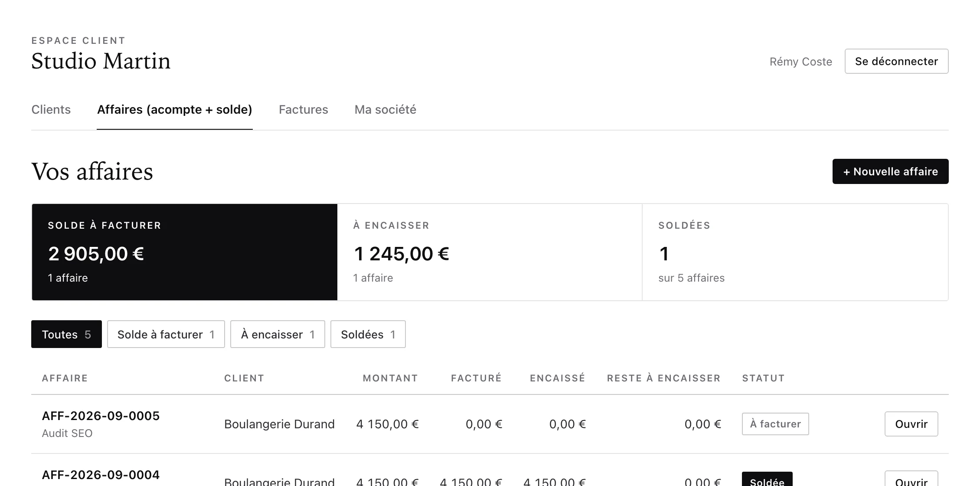Click the Studio Martin title
Image resolution: width=980 pixels, height=486 pixels.
(101, 61)
